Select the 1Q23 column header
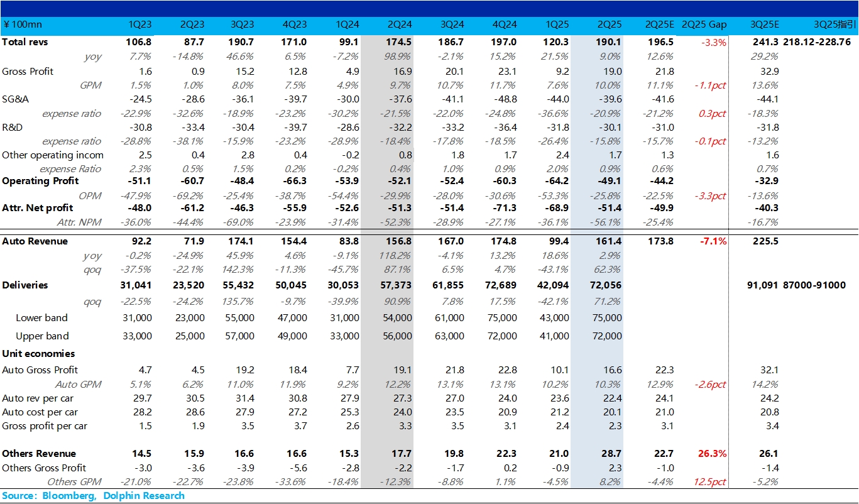 (x=140, y=25)
